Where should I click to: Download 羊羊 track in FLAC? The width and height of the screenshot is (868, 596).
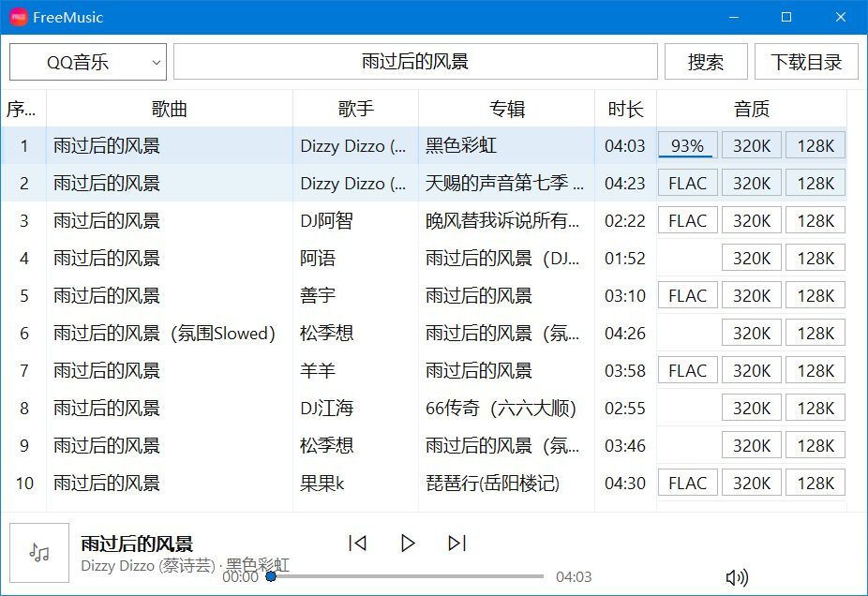pyautogui.click(x=687, y=370)
